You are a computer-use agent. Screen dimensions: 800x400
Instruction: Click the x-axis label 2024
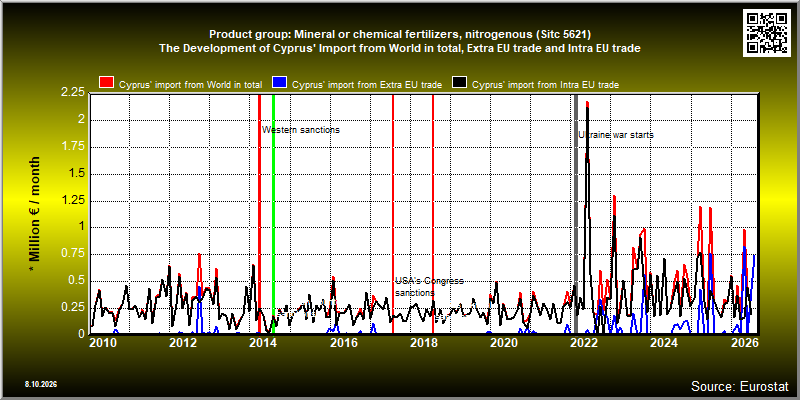[x=665, y=342]
